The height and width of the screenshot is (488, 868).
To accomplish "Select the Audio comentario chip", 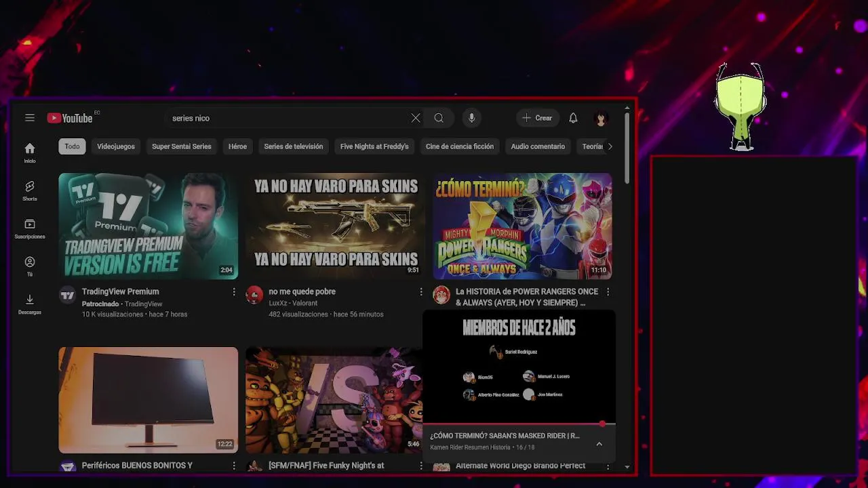I will pyautogui.click(x=538, y=146).
